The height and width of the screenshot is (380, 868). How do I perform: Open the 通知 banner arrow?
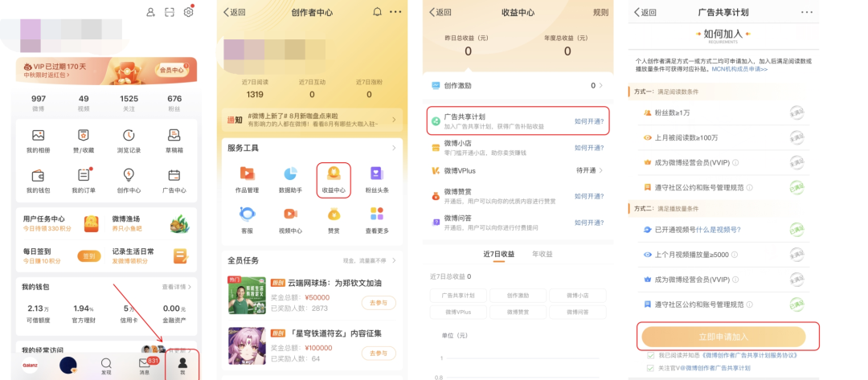coord(394,120)
